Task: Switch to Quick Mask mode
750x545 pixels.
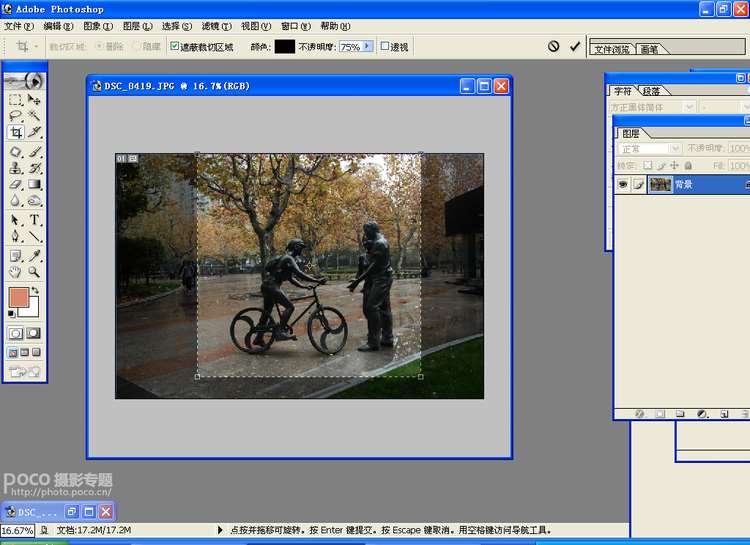Action: pos(33,333)
